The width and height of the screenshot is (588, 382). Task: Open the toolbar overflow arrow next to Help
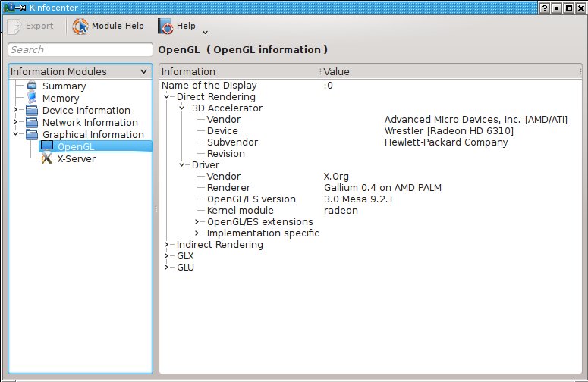coord(205,32)
